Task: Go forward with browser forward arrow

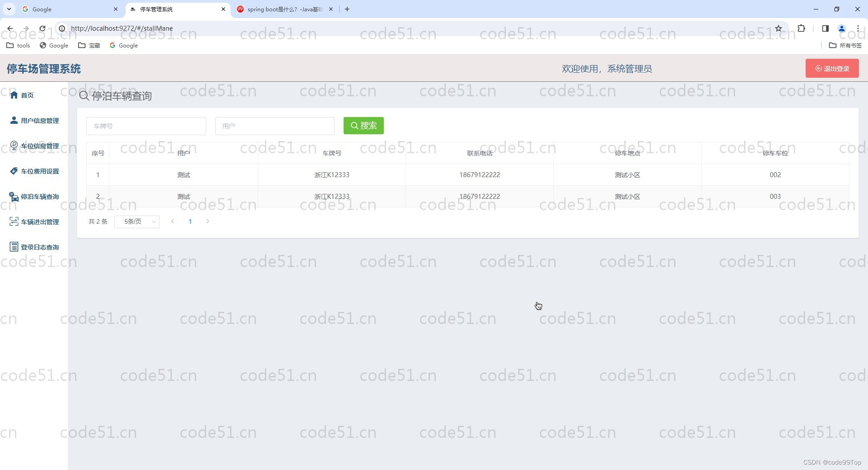Action: (26, 28)
